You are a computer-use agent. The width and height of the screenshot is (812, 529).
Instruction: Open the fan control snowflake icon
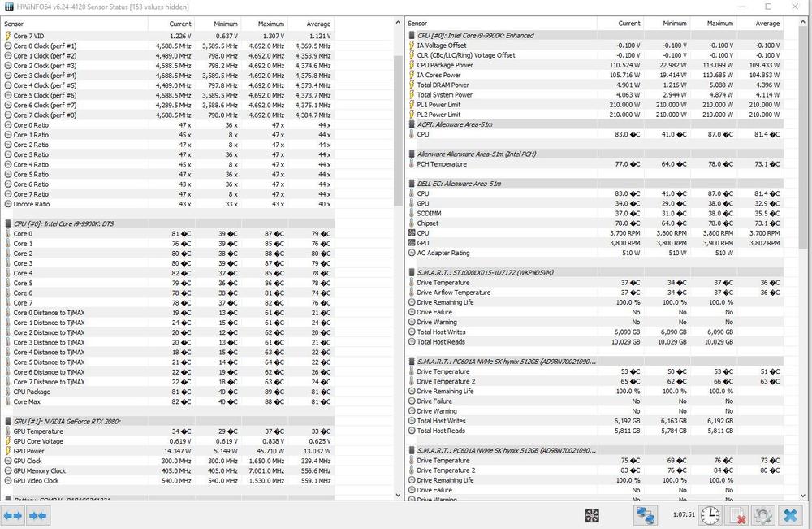pyautogui.click(x=592, y=515)
